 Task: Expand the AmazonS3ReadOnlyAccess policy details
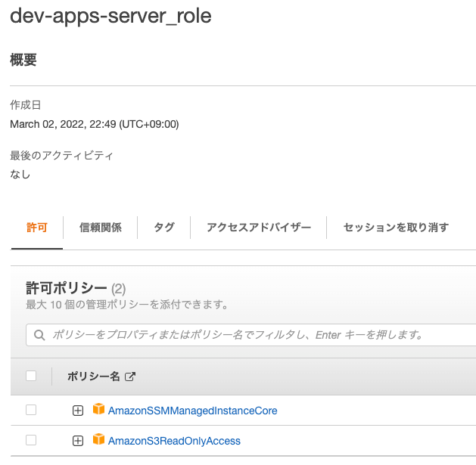coord(77,441)
